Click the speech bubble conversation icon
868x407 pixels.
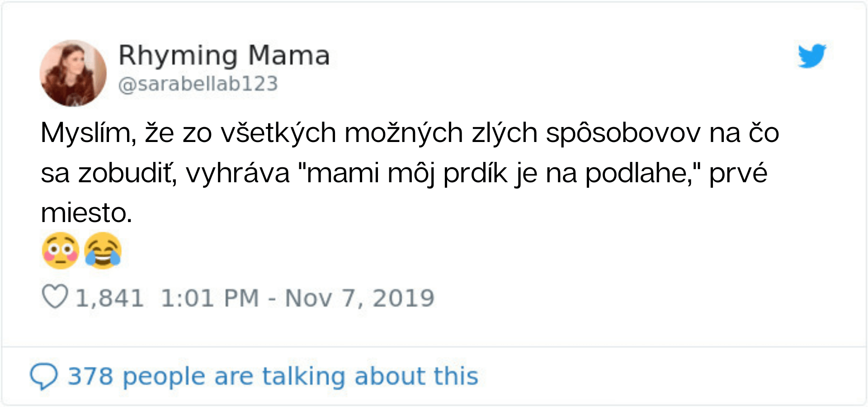[x=44, y=376]
